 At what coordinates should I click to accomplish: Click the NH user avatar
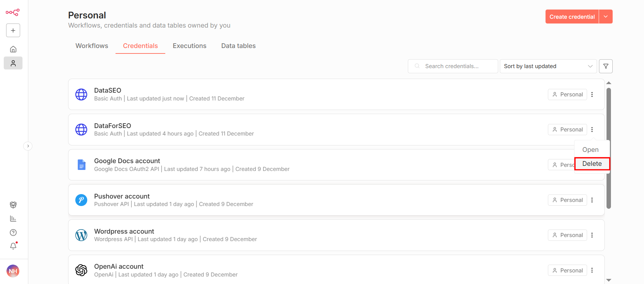(13, 271)
